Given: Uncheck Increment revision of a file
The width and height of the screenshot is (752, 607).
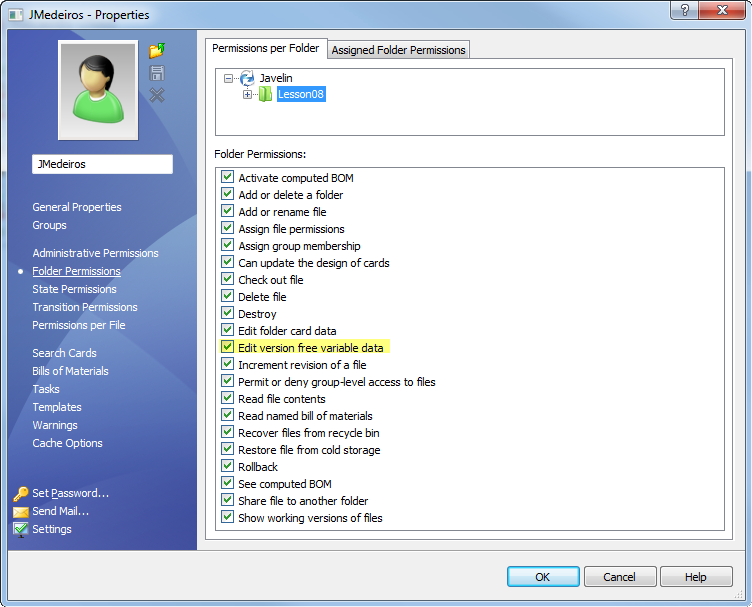Looking at the screenshot, I should 227,364.
